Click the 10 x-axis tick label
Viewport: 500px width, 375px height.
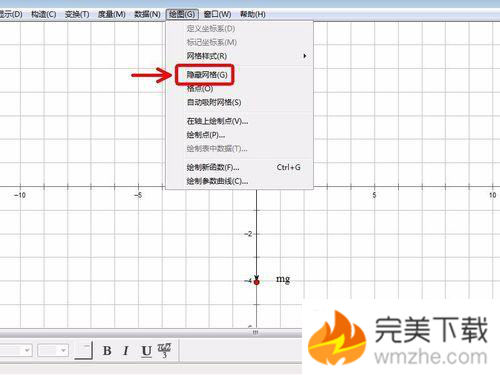coord(492,195)
